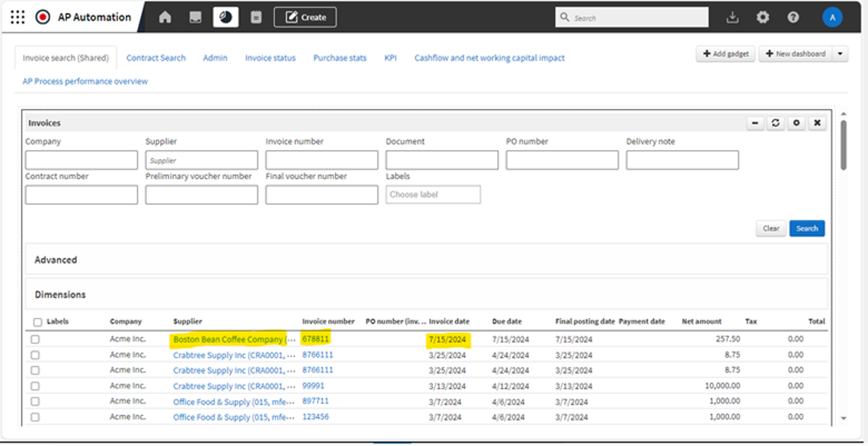Viewport: 868px width, 446px height.
Task: Open the inbox tray icon
Action: point(196,17)
